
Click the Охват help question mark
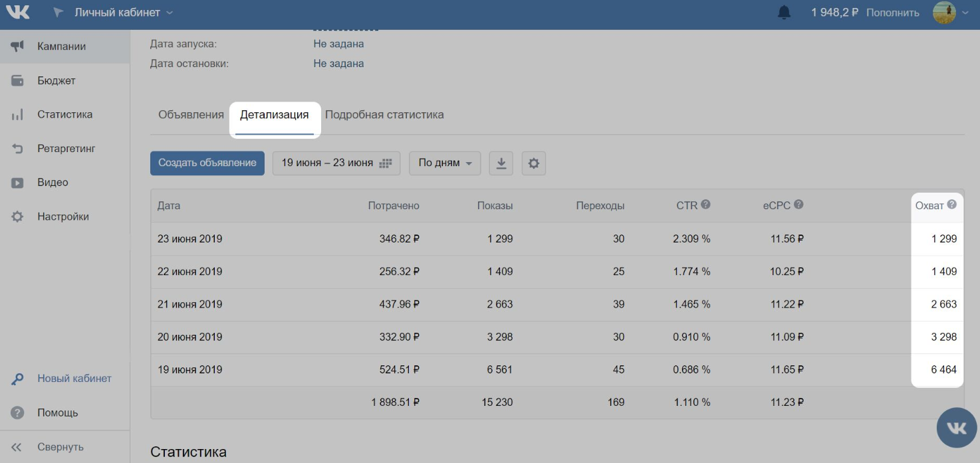coord(951,205)
